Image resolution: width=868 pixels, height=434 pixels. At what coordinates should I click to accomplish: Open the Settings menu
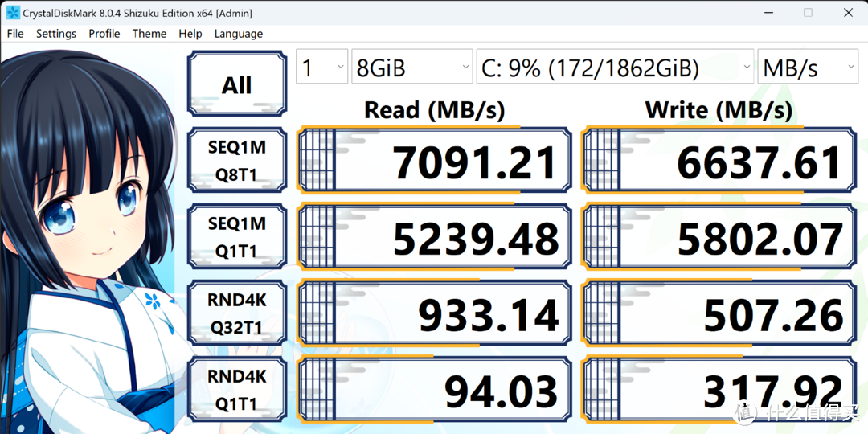(56, 34)
